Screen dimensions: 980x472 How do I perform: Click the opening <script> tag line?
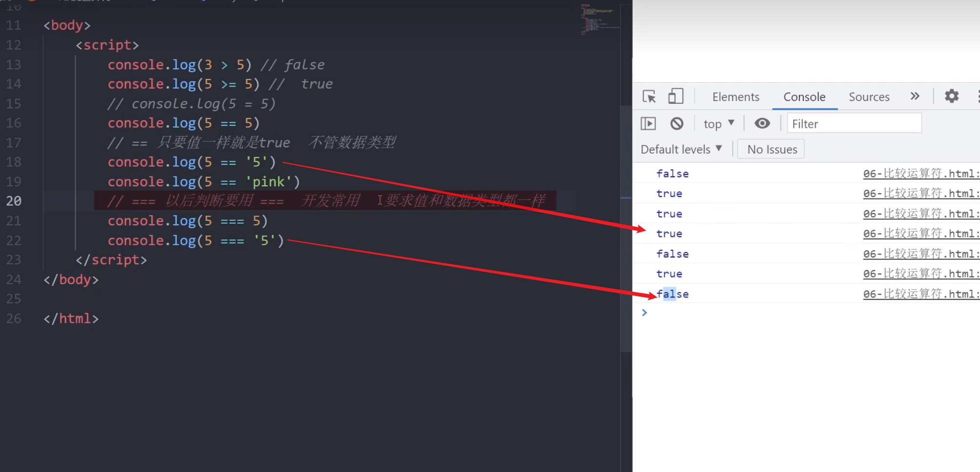pos(107,45)
